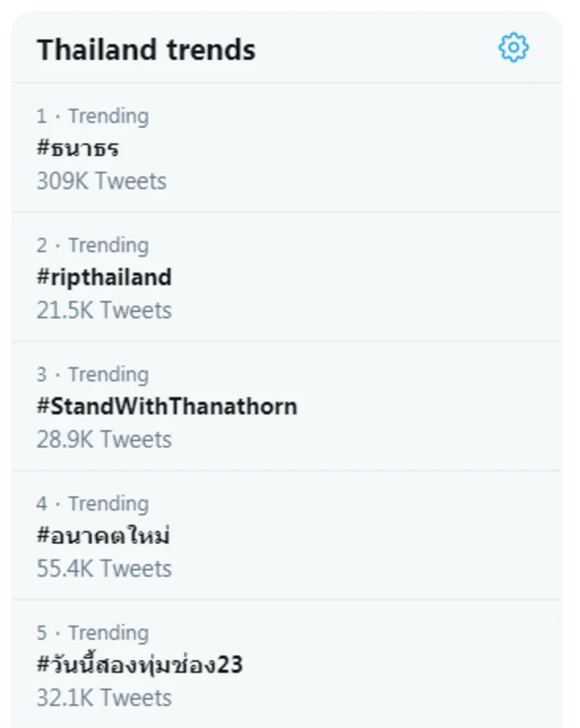This screenshot has width=580, height=728.
Task: Select the 32.1K Tweets count
Action: [104, 698]
